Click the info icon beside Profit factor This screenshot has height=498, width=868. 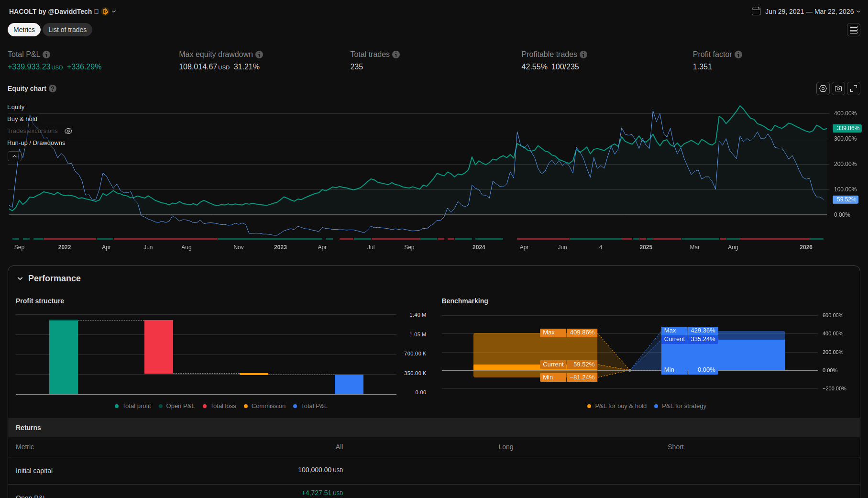[x=738, y=55]
